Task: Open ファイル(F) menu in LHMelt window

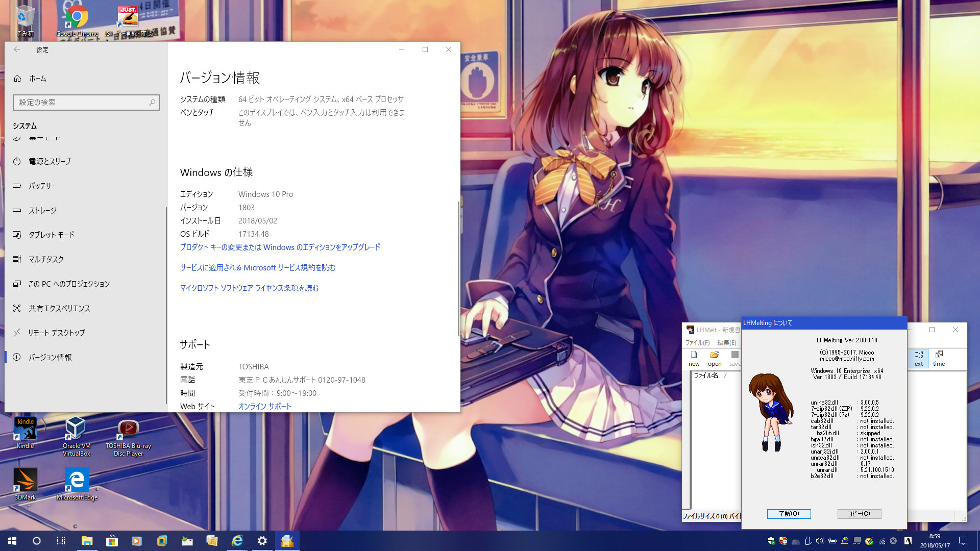Action: tap(697, 343)
